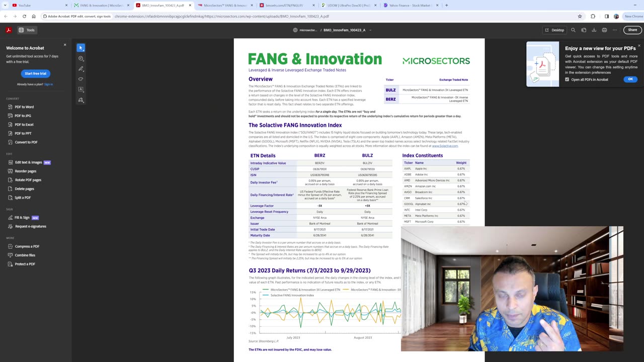Screen dimensions: 644x362
Task: Open the comment tool in side toolbar
Action: (x=80, y=58)
